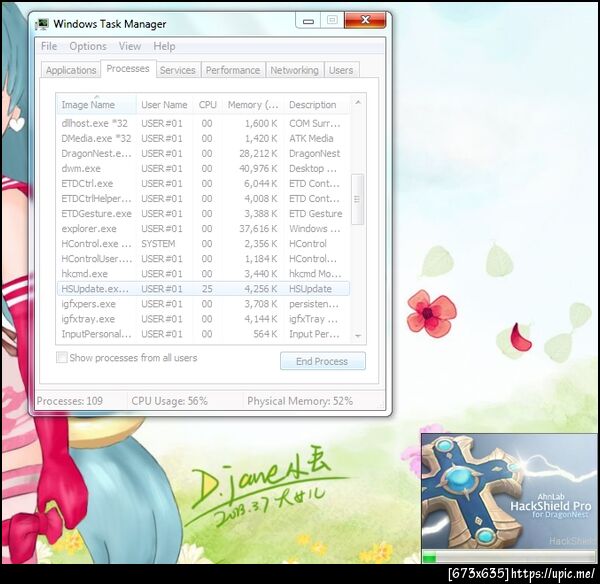
Task: Click CPU Usage: 56% in status bar
Action: [169, 401]
